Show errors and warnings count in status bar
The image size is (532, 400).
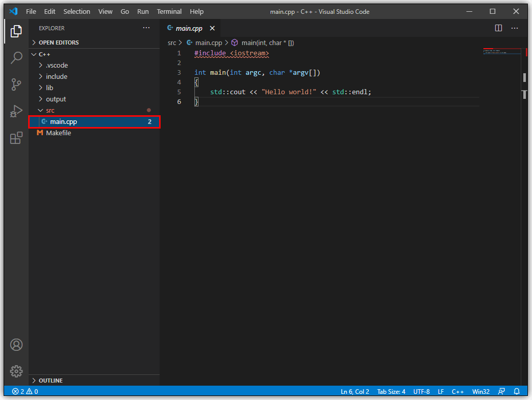(x=25, y=391)
